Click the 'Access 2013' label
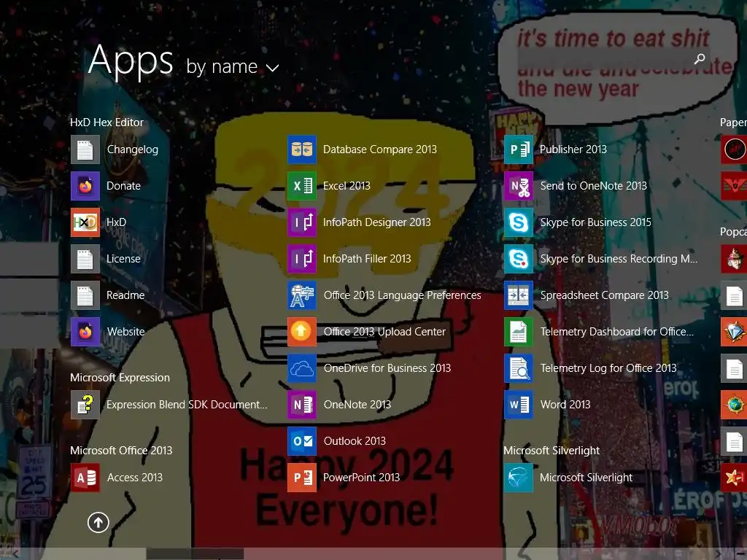 point(135,478)
